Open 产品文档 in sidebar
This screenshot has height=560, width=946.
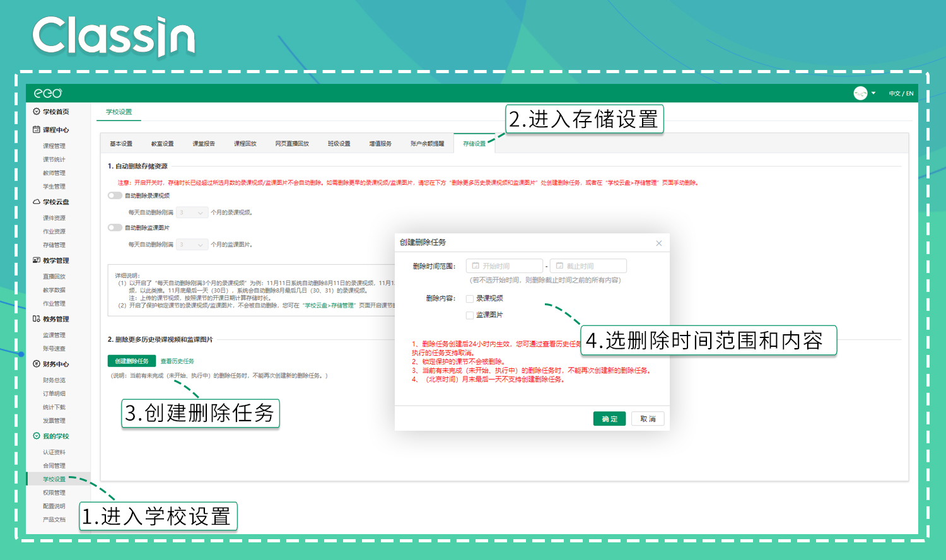tap(54, 520)
